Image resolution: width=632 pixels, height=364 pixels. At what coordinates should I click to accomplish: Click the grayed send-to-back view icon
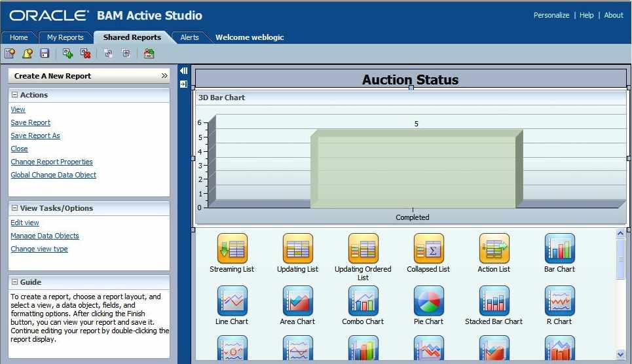pos(126,53)
